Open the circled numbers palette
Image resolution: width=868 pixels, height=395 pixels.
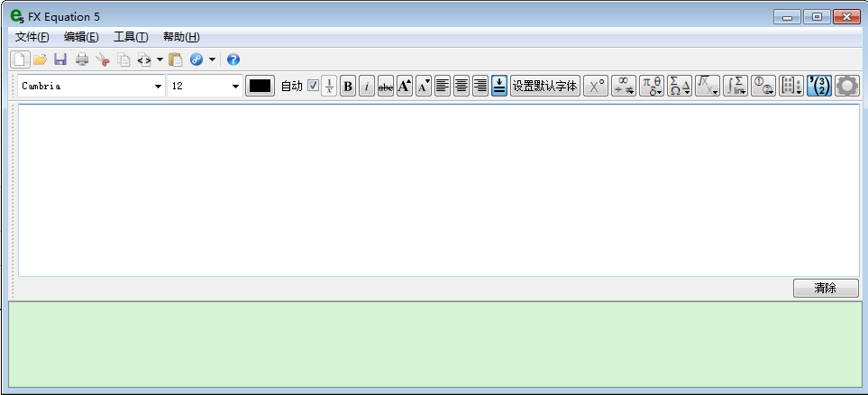[x=763, y=86]
